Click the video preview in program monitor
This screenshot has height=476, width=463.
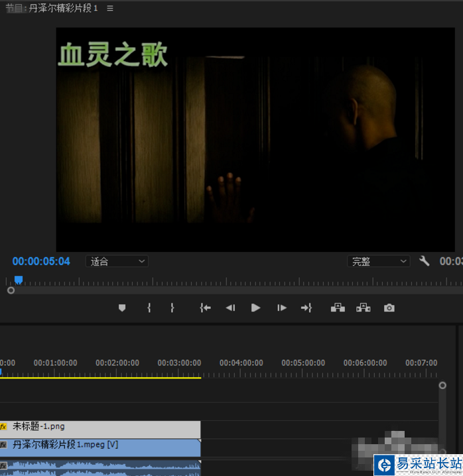pos(255,140)
